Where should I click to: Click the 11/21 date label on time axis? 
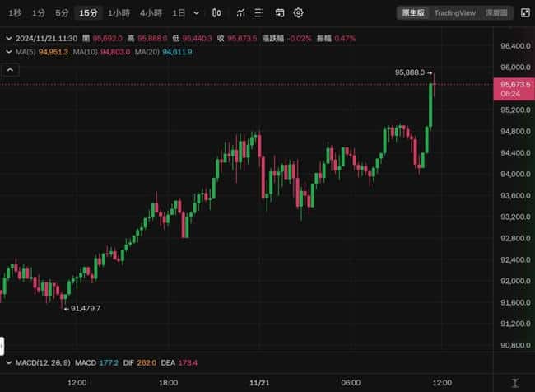pos(259,383)
